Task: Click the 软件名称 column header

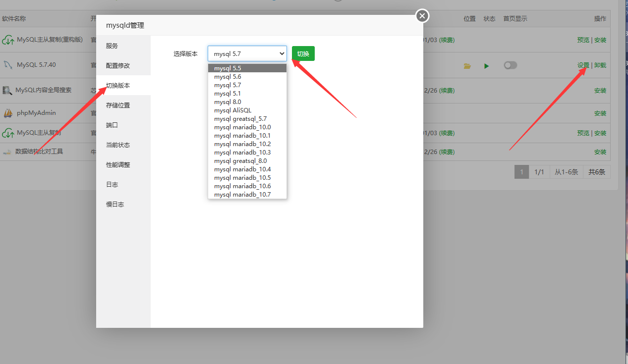Action: pyautogui.click(x=14, y=19)
